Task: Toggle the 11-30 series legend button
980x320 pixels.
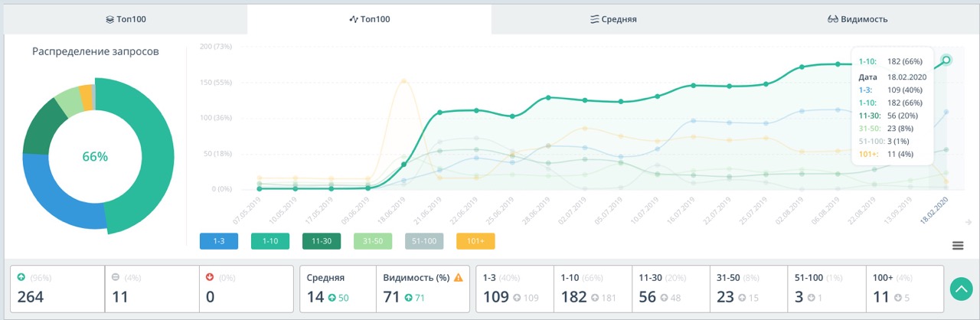Action: (x=322, y=241)
